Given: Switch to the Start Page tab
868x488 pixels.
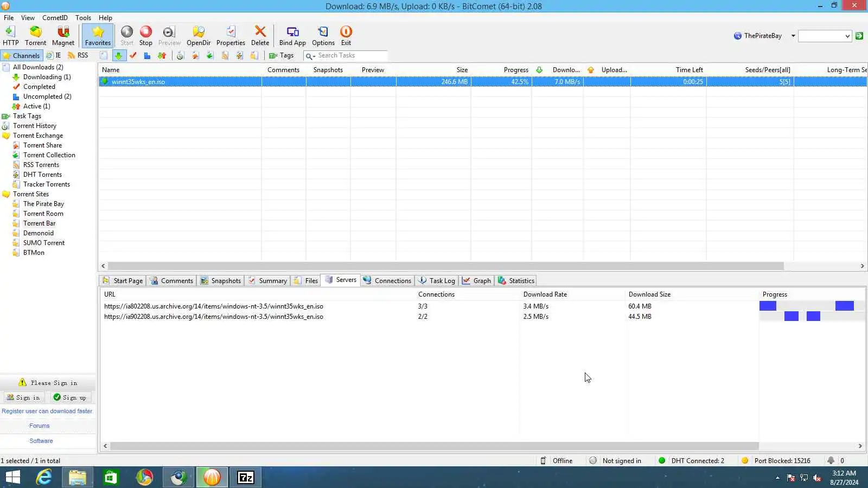Looking at the screenshot, I should 123,281.
